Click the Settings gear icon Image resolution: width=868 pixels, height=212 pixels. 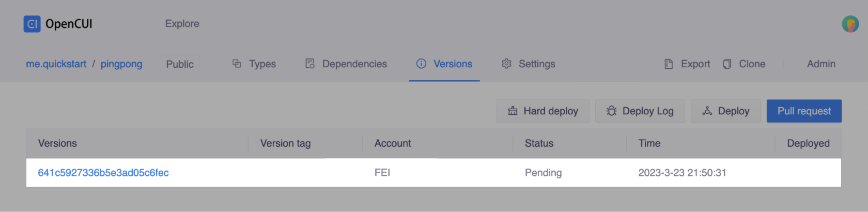[506, 64]
